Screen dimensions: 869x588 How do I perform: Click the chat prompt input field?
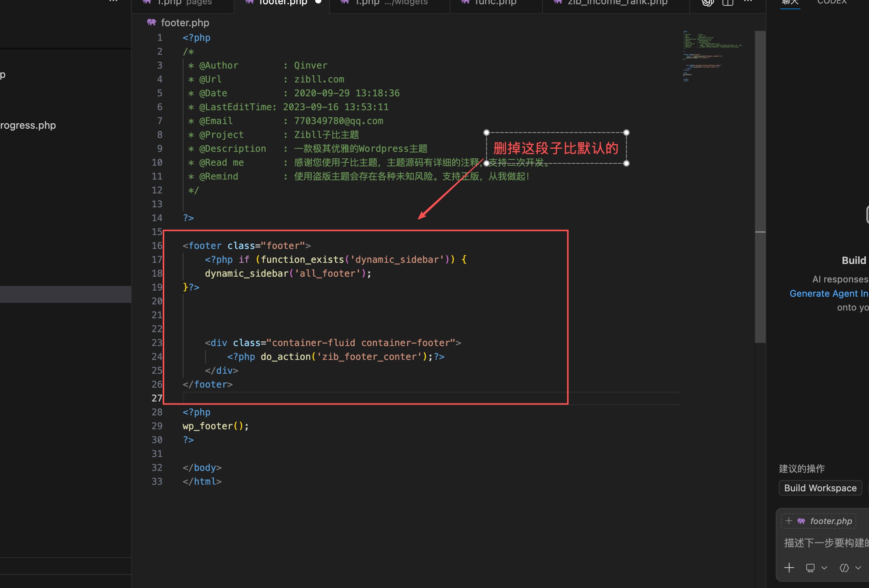tap(825, 543)
